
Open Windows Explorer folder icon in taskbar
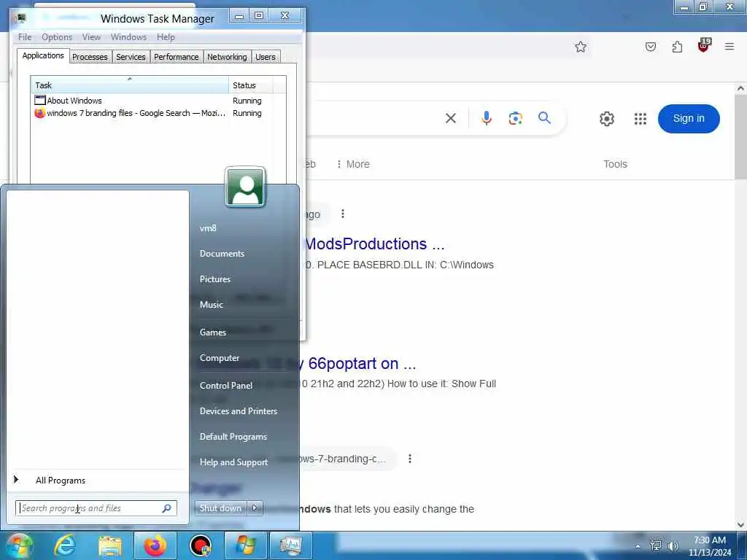(110, 545)
